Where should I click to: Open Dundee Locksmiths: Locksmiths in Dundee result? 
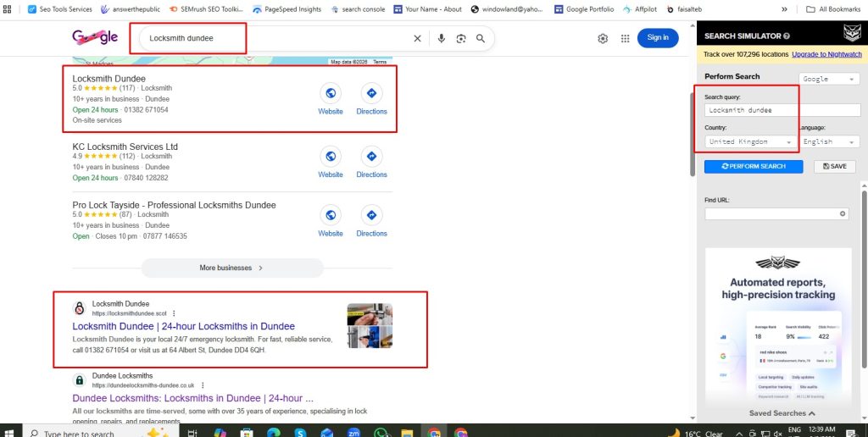point(193,398)
